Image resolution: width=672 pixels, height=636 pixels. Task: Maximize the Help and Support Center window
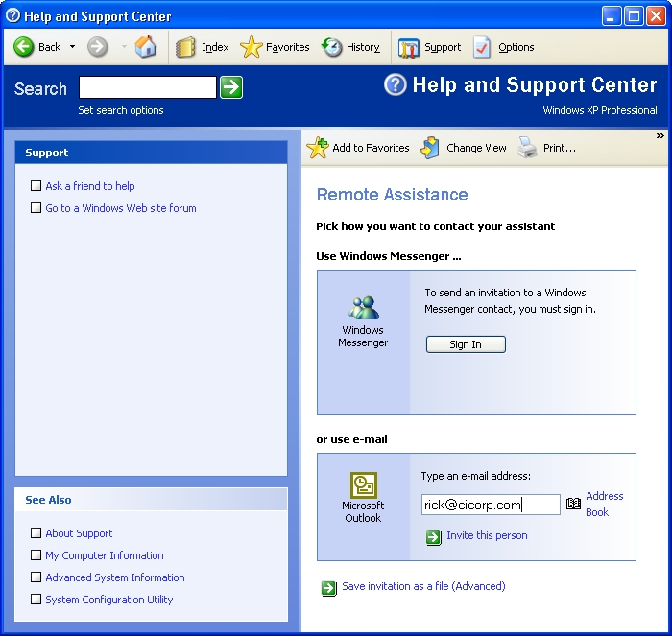(634, 16)
